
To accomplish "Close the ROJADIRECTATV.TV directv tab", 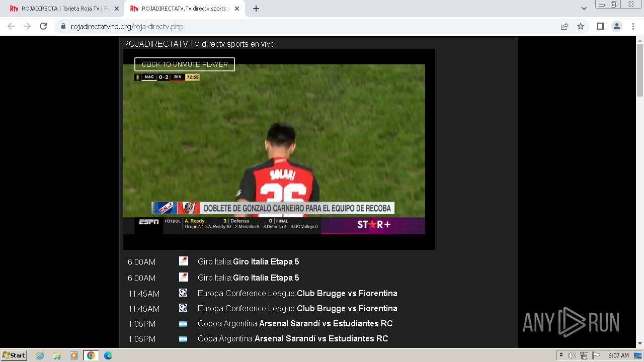I will [x=237, y=9].
